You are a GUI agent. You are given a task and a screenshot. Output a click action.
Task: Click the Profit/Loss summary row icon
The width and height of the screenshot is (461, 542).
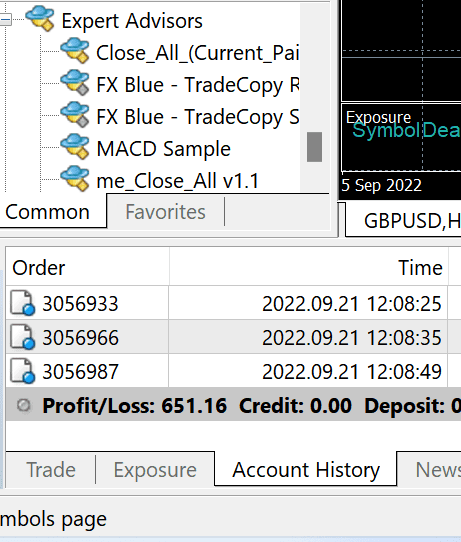(x=24, y=405)
